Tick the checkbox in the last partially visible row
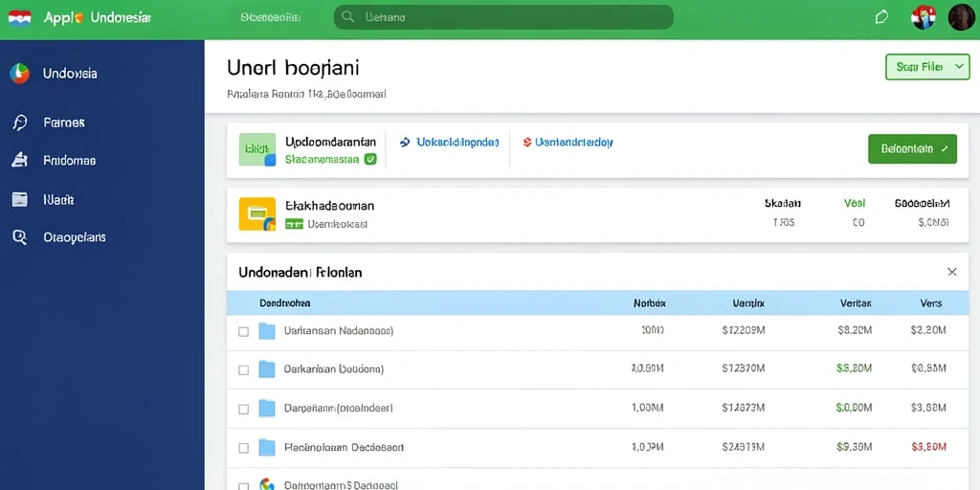 point(244,485)
